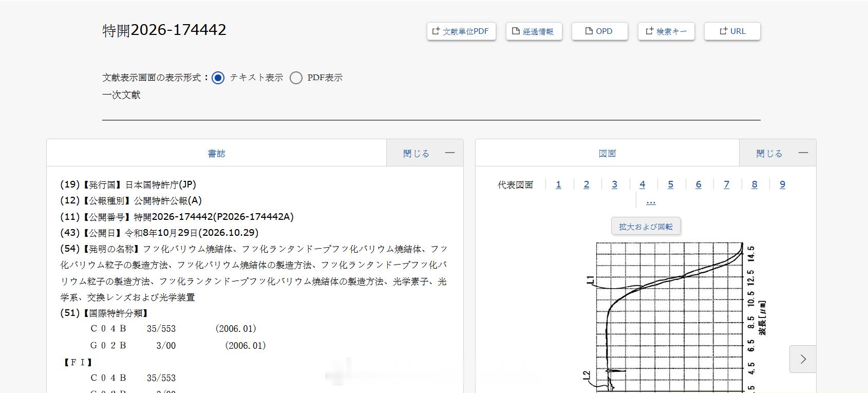The height and width of the screenshot is (393, 868).
Task: Open drawing link 4
Action: (x=643, y=184)
